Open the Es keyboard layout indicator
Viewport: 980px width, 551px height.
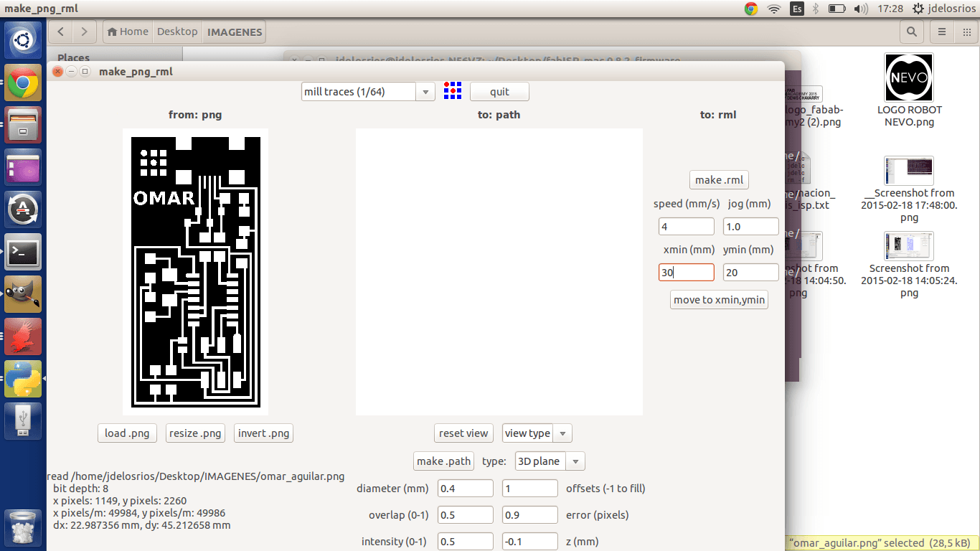pos(797,9)
